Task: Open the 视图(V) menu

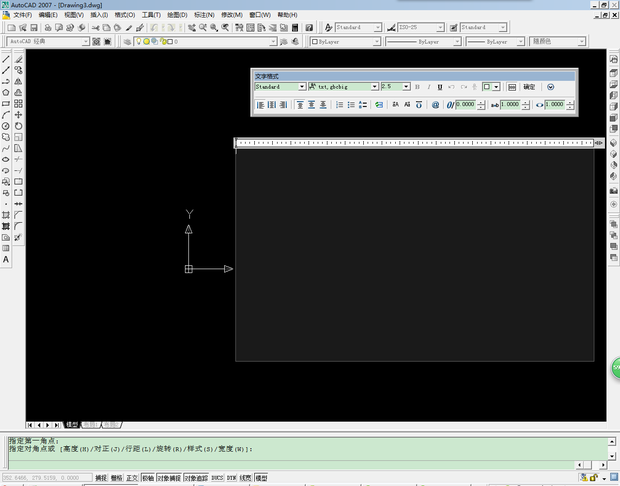Action: [74, 15]
